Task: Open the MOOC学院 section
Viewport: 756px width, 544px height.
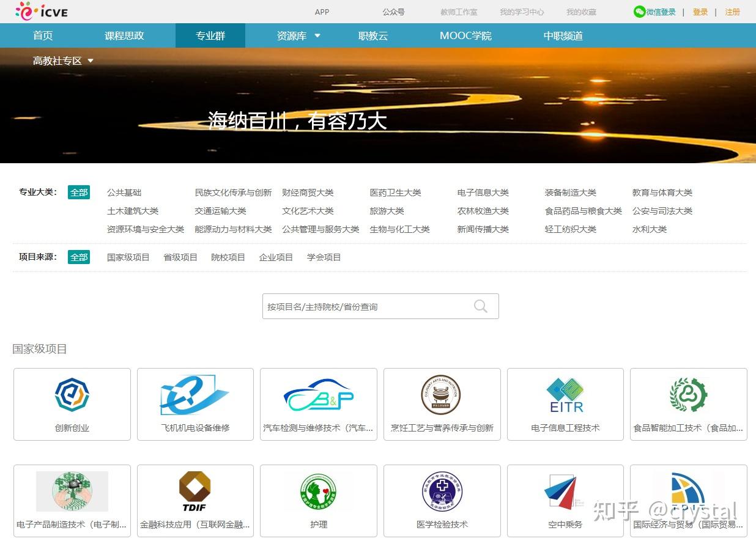Action: click(x=465, y=35)
